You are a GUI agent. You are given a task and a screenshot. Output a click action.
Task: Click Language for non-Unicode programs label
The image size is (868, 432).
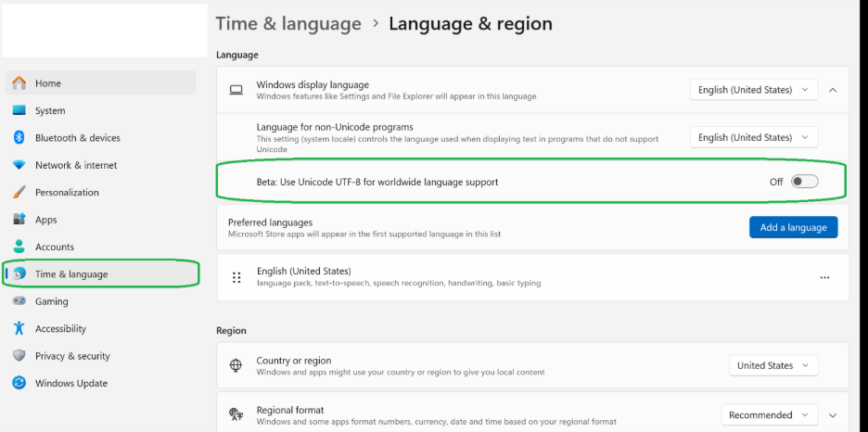335,127
